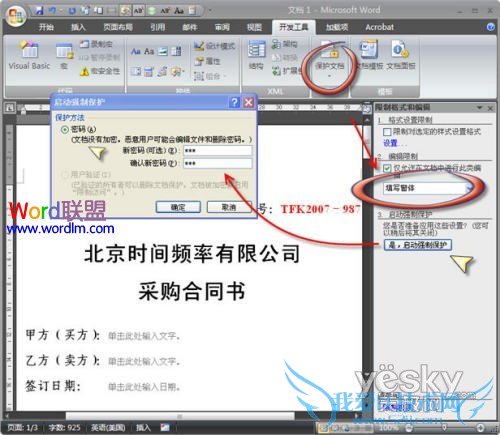Open macro security (宏安全性)
The image size is (500, 435).
tap(99, 71)
